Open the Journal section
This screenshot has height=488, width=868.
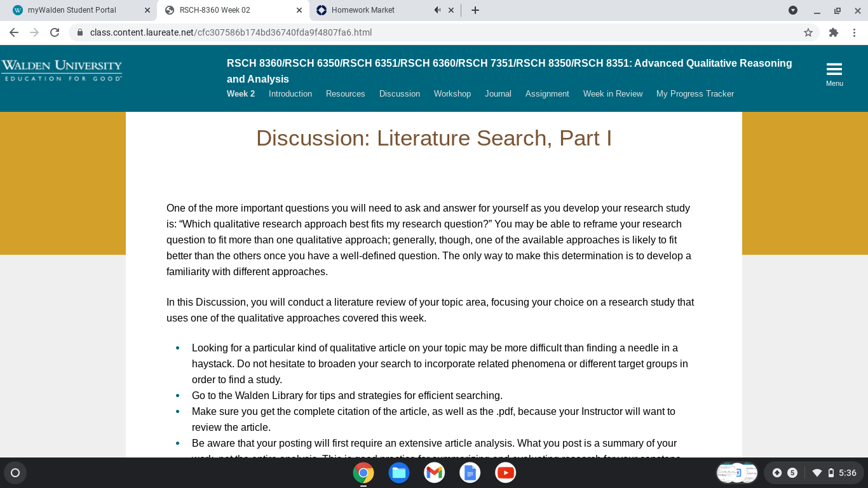(498, 93)
